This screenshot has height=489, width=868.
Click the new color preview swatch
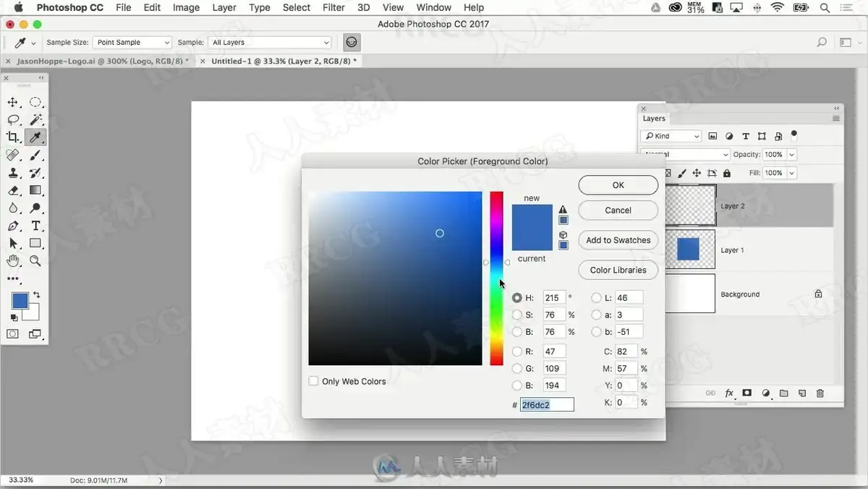click(532, 216)
